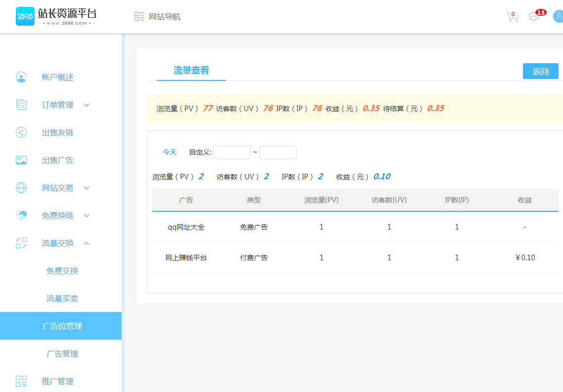Select the 流量查看 tab

(x=191, y=71)
